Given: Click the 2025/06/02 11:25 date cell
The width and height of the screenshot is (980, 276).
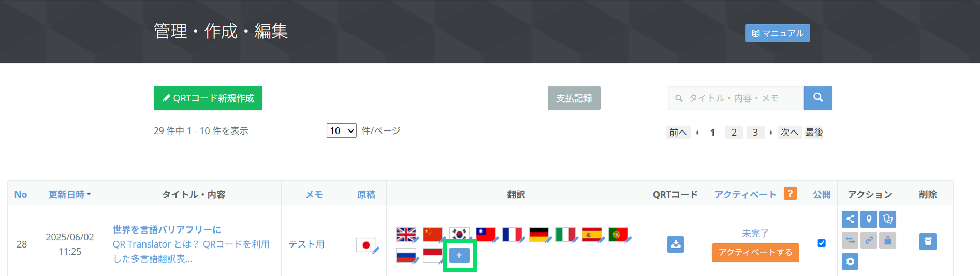Looking at the screenshot, I should [x=70, y=244].
